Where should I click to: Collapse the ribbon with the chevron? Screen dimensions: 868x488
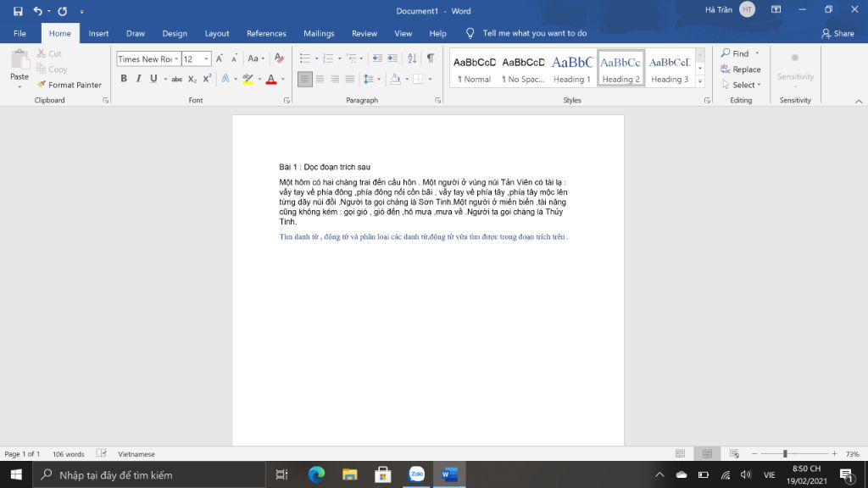[859, 102]
